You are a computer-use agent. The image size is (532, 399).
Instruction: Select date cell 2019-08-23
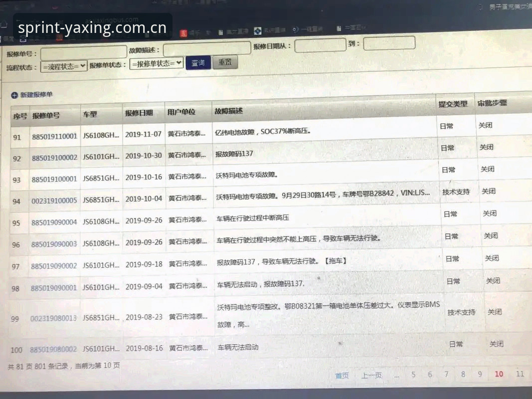click(144, 317)
